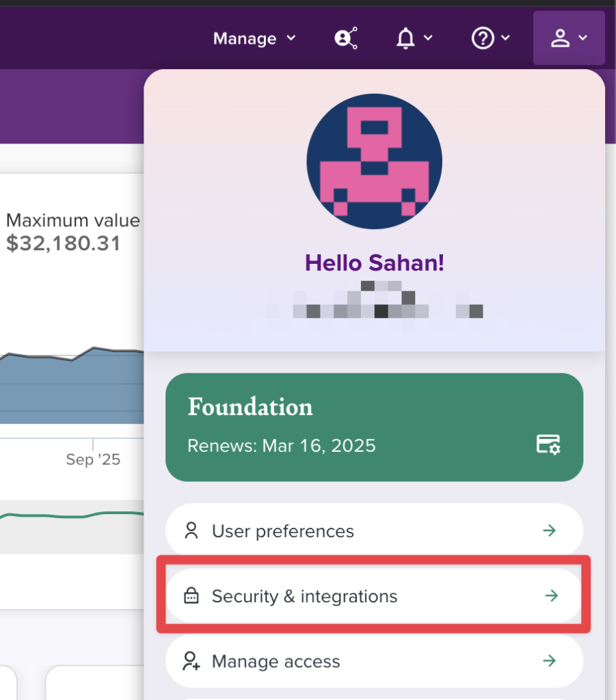
Task: Click the pixel robot avatar image
Action: [x=374, y=162]
